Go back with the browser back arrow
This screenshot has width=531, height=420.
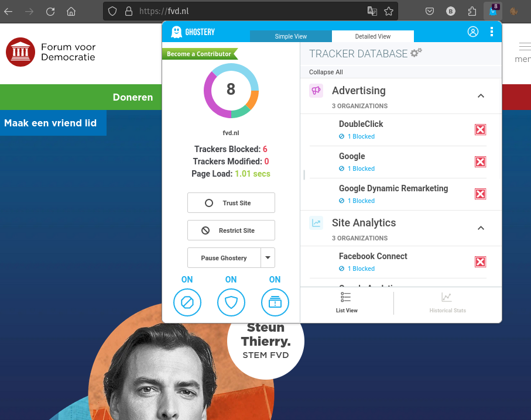pos(8,12)
